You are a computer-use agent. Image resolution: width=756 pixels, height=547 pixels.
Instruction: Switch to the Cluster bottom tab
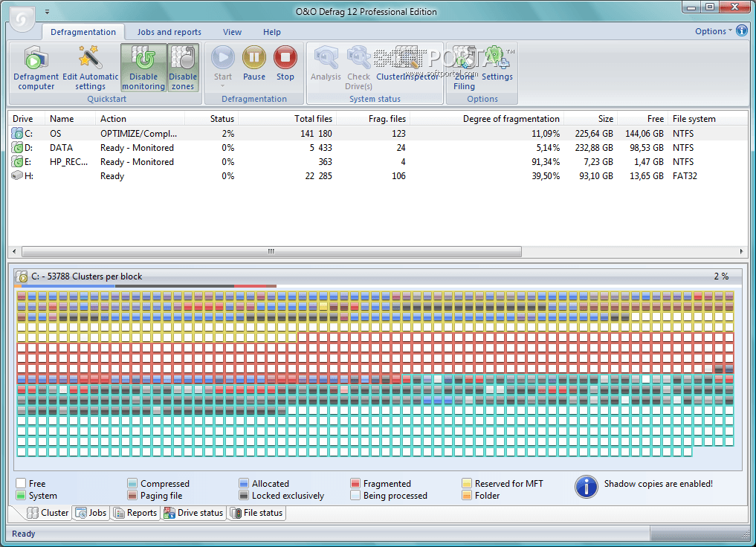point(48,513)
